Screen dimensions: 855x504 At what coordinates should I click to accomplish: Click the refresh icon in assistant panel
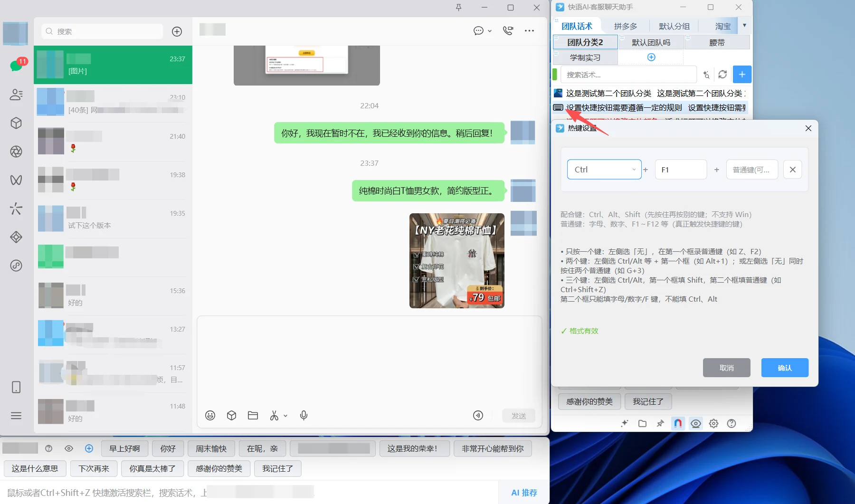click(722, 75)
